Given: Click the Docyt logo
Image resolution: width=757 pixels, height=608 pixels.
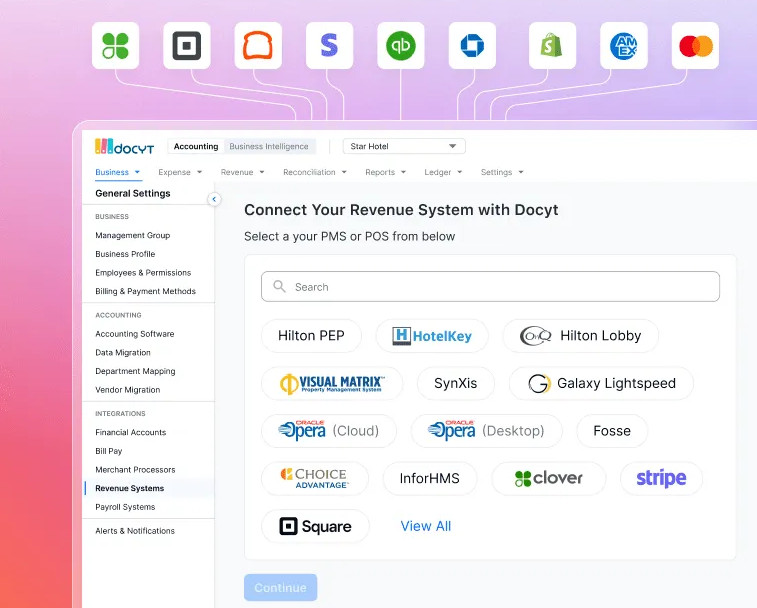Looking at the screenshot, I should (x=125, y=146).
